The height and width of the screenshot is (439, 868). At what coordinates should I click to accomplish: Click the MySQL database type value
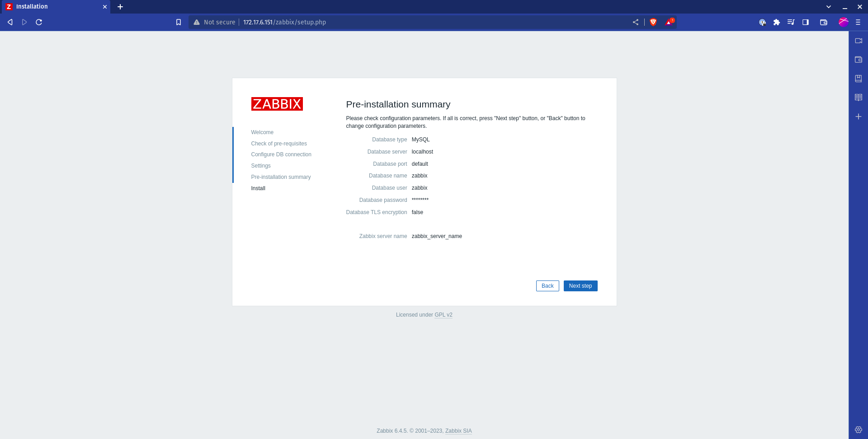(x=420, y=140)
